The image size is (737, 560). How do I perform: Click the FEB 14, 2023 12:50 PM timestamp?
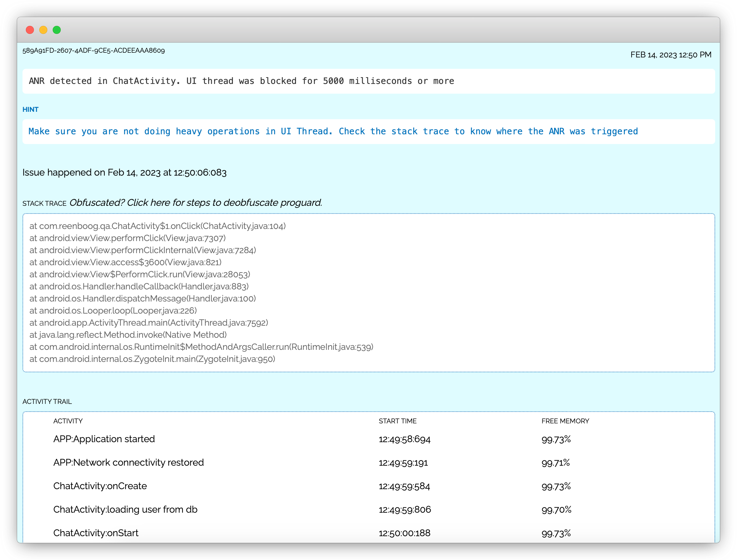pyautogui.click(x=671, y=55)
